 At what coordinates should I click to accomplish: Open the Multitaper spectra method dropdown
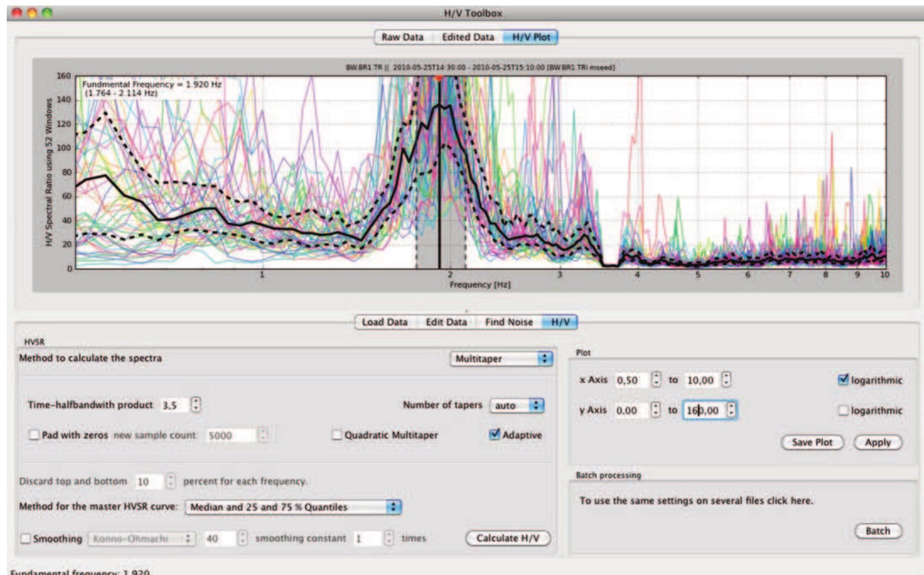501,359
